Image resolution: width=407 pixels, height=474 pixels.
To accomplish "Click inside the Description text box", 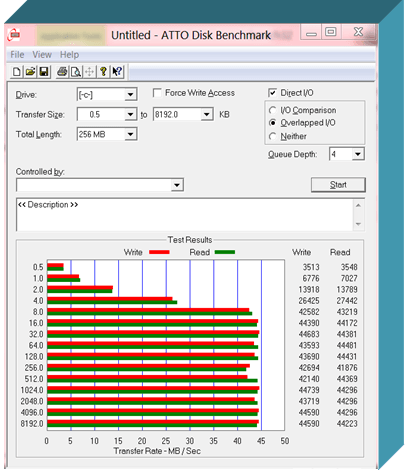I will pos(184,214).
